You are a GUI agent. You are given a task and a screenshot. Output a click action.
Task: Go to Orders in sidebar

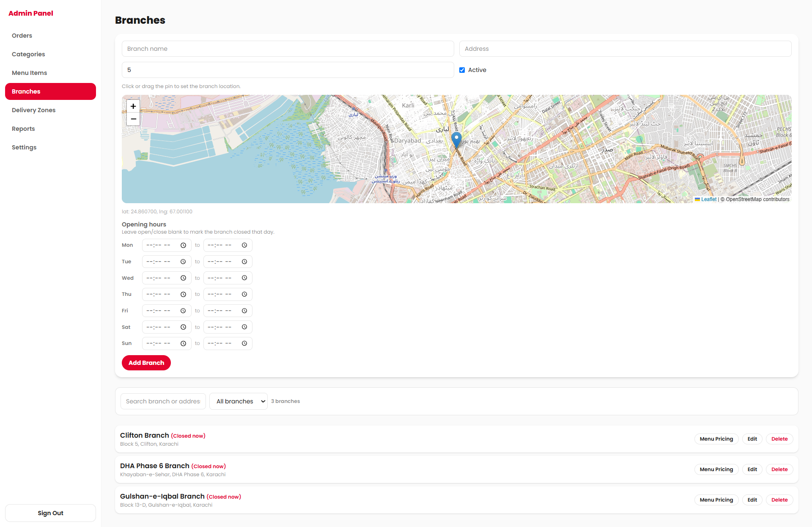pos(50,36)
